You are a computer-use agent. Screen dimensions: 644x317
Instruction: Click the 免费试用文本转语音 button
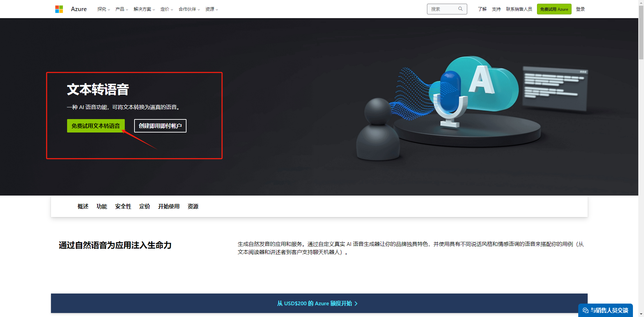click(x=96, y=126)
